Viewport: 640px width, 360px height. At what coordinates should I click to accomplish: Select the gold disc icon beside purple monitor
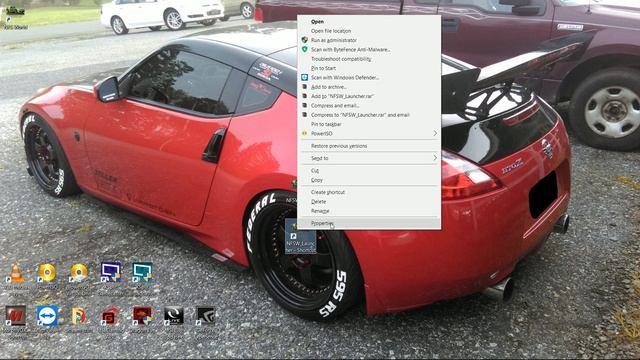tap(79, 273)
